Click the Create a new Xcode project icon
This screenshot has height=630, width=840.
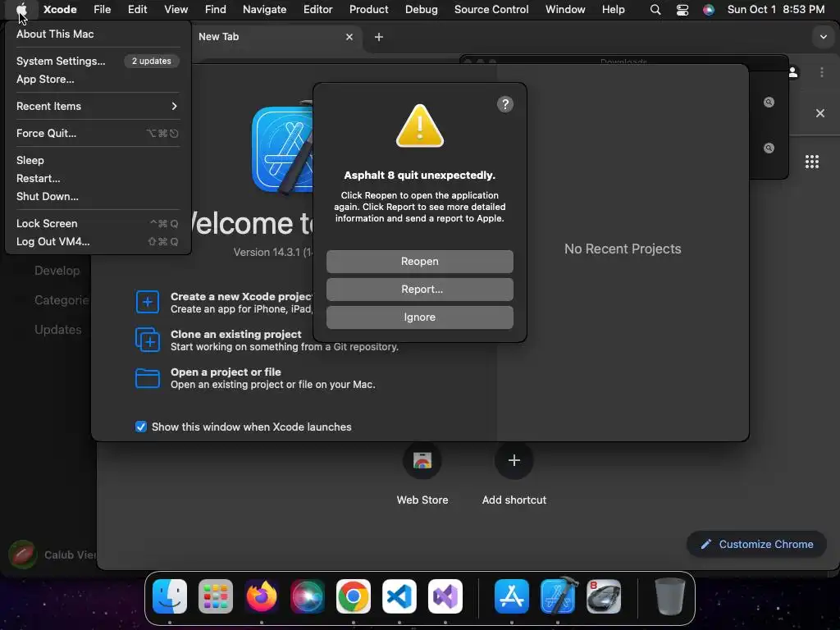[148, 302]
